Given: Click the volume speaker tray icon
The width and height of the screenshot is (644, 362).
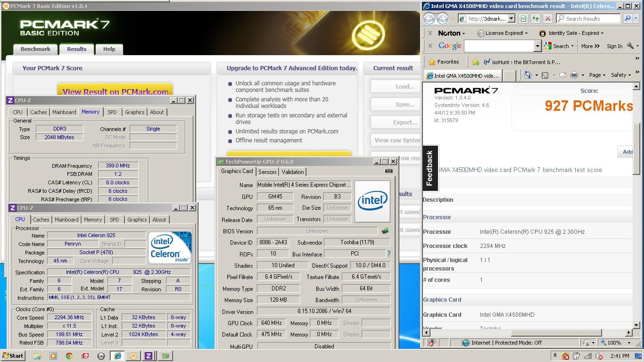Looking at the screenshot, I should (x=599, y=356).
